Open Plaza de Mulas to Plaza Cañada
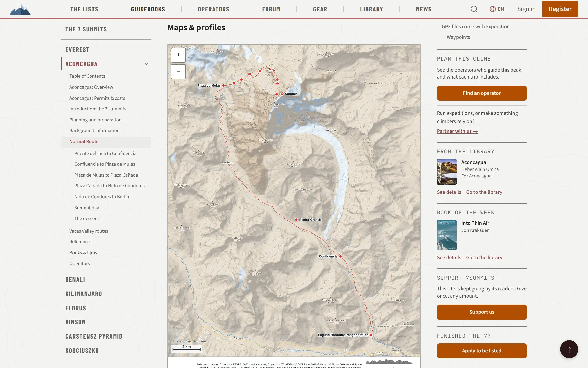Screen dimensions: 588x368 106,175
